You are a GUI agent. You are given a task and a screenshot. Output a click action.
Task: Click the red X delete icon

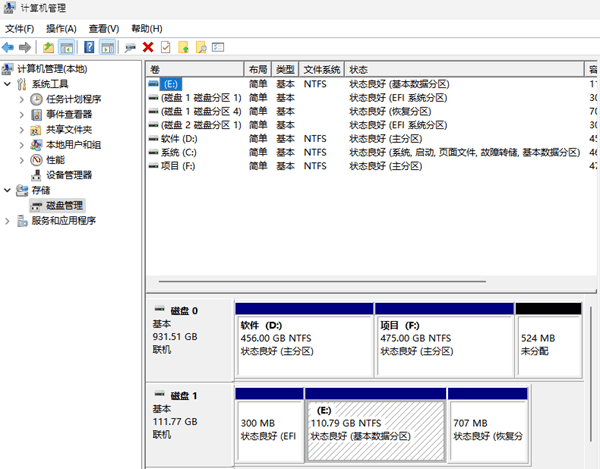[148, 47]
